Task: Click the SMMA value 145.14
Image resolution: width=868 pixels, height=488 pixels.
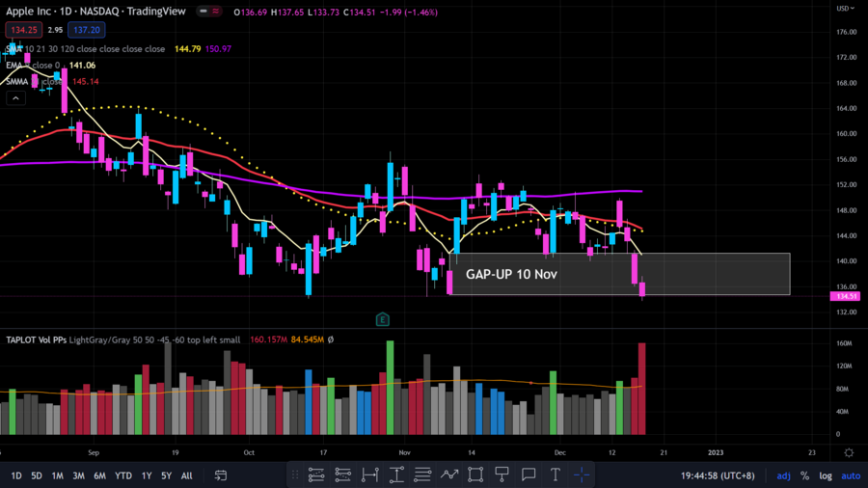Action: [85, 81]
